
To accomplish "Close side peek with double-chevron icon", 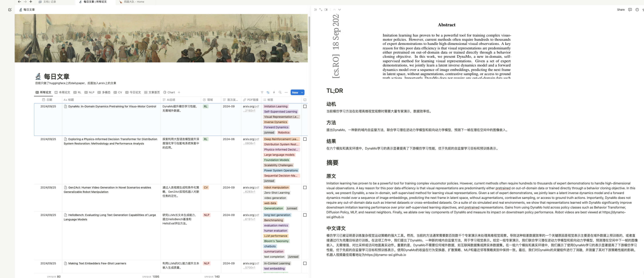I will (316, 10).
